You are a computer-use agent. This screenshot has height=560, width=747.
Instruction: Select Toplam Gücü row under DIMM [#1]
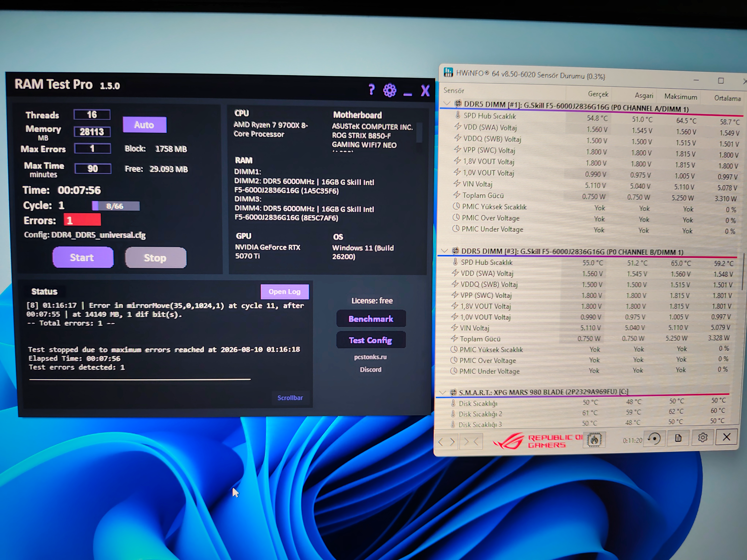click(594, 197)
